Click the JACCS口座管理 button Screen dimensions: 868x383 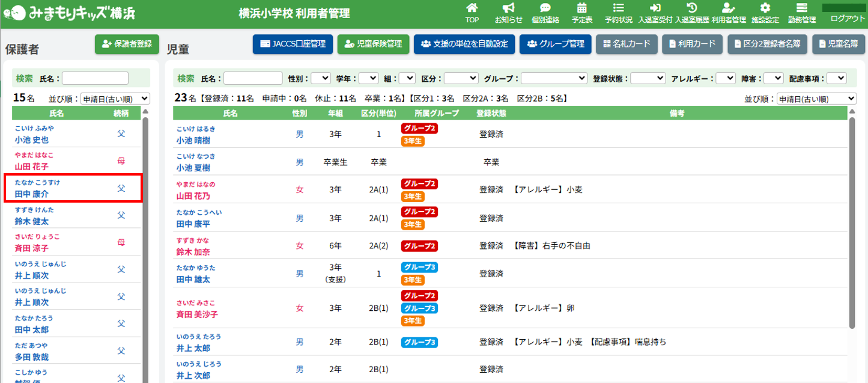pyautogui.click(x=293, y=44)
